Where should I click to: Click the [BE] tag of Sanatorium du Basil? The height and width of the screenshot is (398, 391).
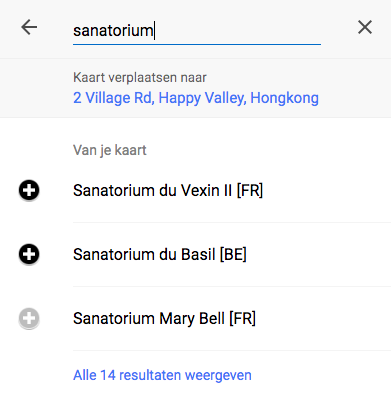[233, 255]
